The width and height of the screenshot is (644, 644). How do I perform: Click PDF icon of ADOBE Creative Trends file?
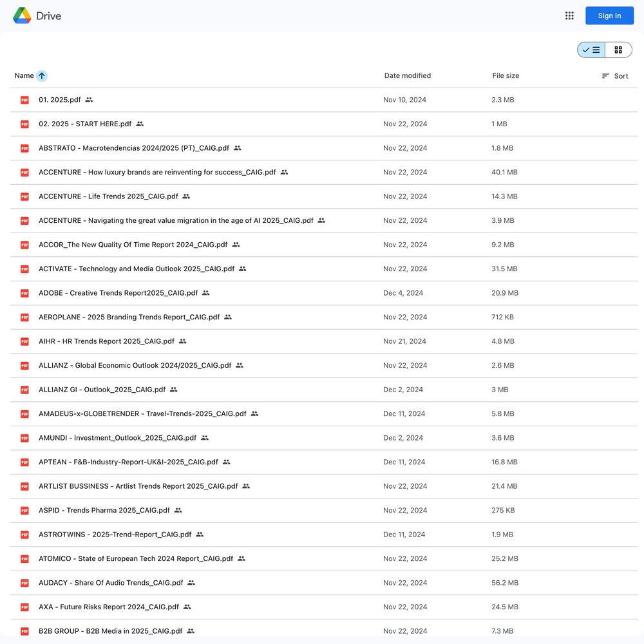pos(24,293)
